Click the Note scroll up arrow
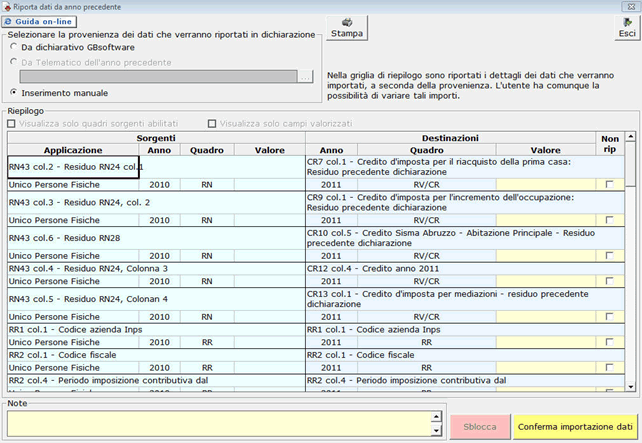Screen dimensions: 642x443 coord(436,416)
